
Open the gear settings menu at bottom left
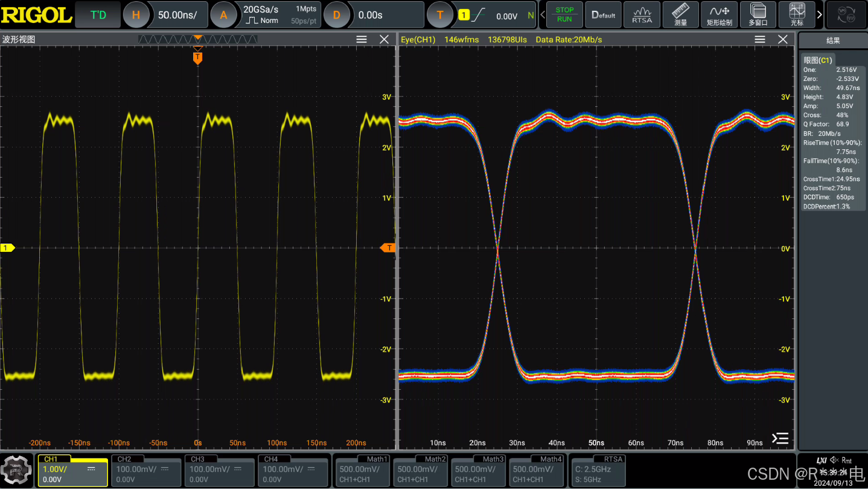tap(17, 470)
